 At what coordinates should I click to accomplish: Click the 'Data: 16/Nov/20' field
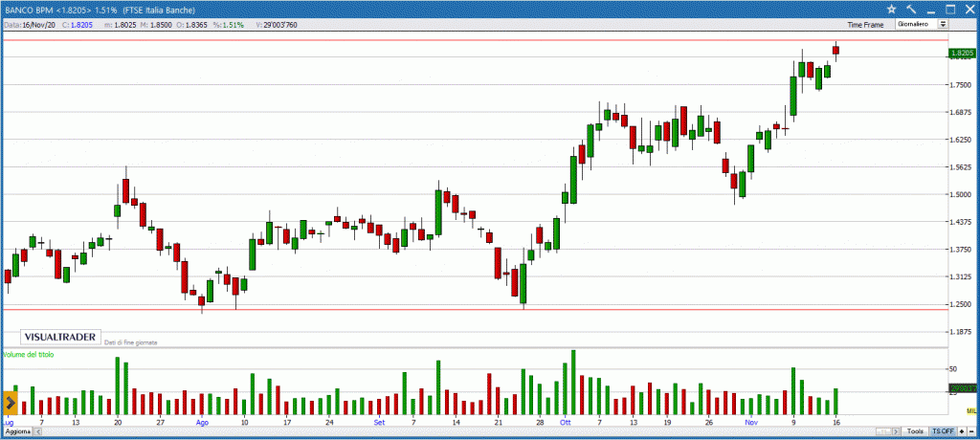[29, 25]
